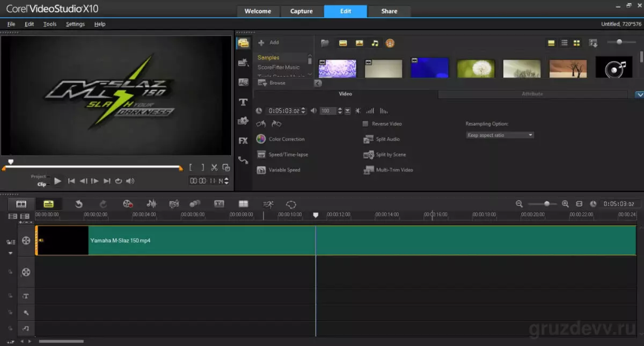The image size is (644, 346).
Task: Click the Fade-out audio icon
Action: tap(384, 111)
